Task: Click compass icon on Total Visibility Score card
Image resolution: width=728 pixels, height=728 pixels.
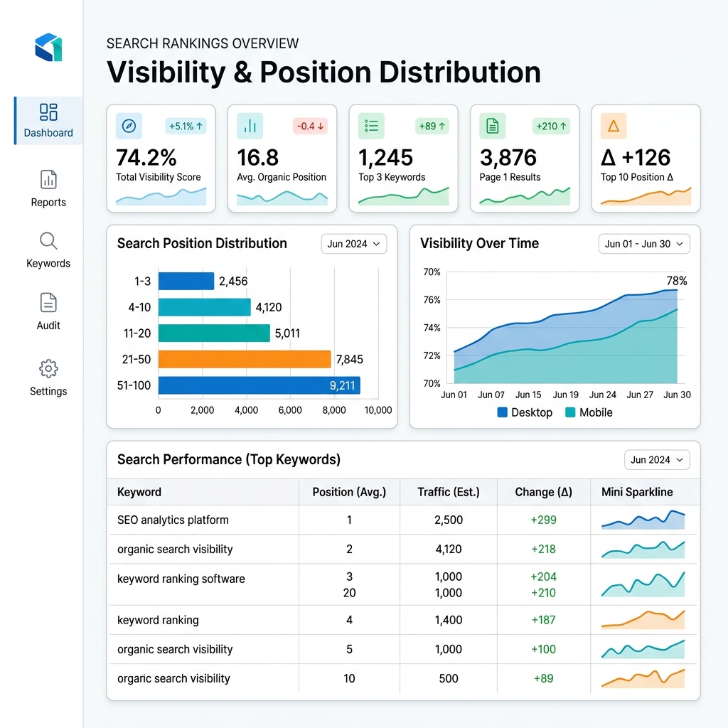Action: [129, 126]
